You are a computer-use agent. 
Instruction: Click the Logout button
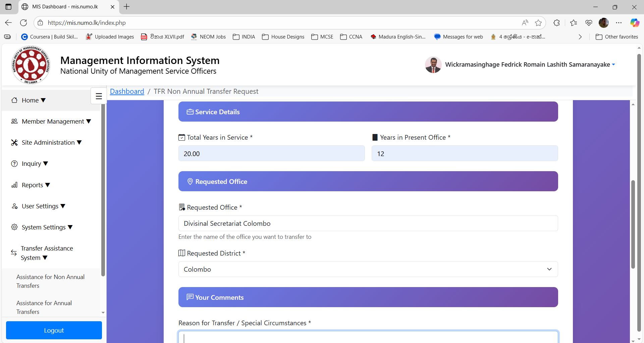pos(54,330)
